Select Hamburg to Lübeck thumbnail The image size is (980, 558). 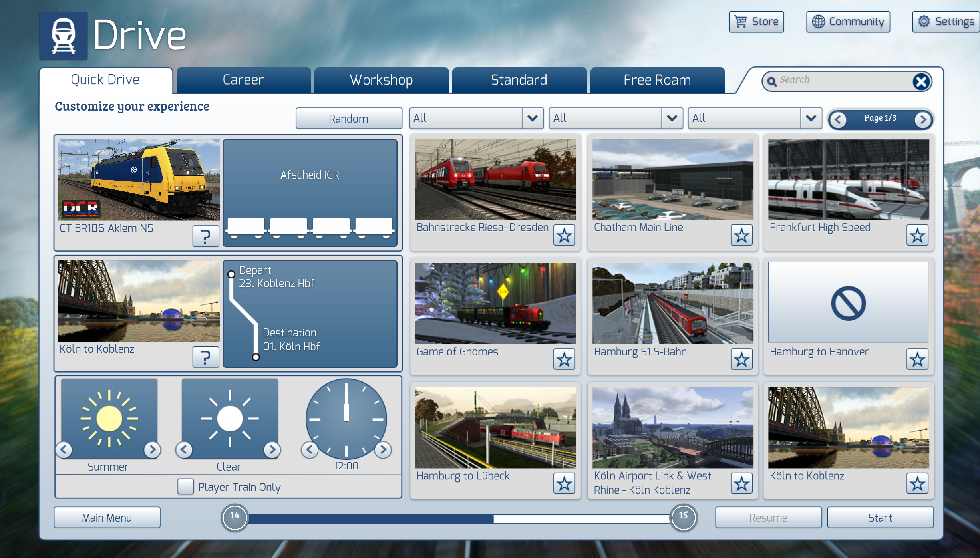495,428
